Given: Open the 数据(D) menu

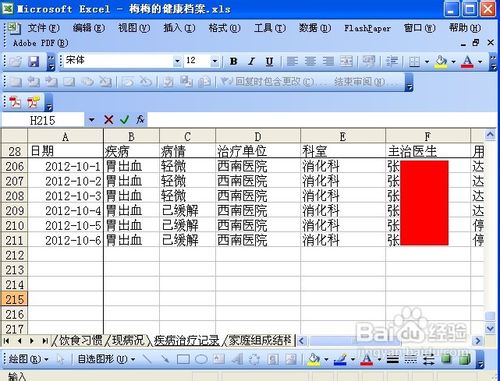Looking at the screenshot, I should click(x=315, y=28).
